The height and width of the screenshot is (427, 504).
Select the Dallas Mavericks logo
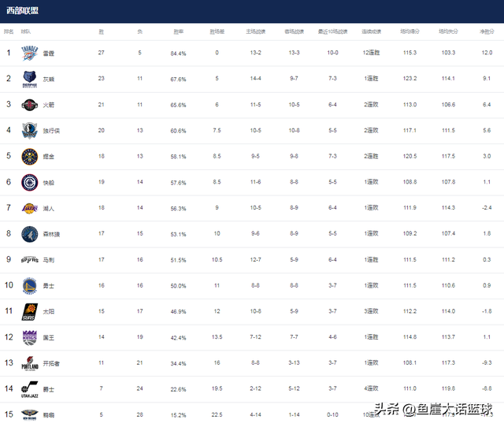[x=30, y=131]
